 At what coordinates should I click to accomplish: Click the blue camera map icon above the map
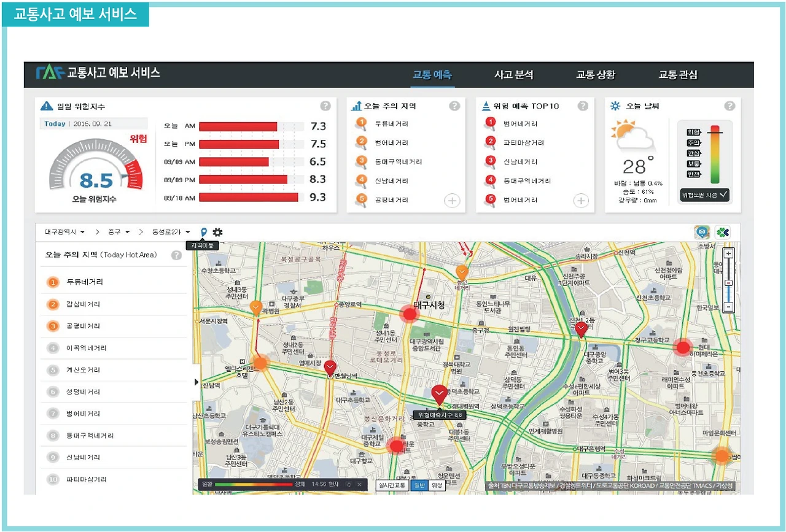tap(702, 233)
